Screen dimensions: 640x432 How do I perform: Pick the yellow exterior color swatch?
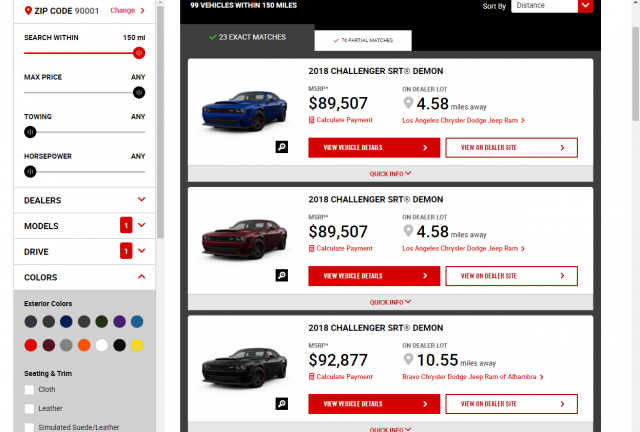137,345
